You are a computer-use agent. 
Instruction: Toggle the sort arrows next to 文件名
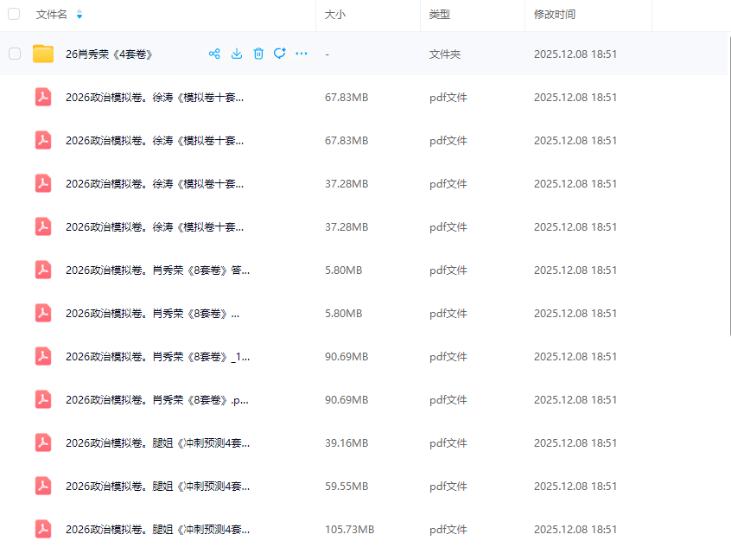79,15
